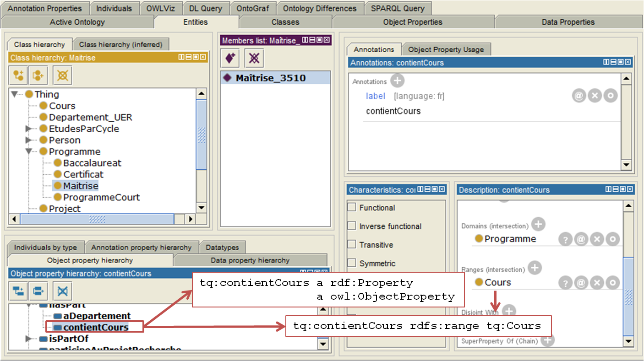This screenshot has width=644, height=361.
Task: Add a new annotation with plus icon
Action: click(397, 81)
